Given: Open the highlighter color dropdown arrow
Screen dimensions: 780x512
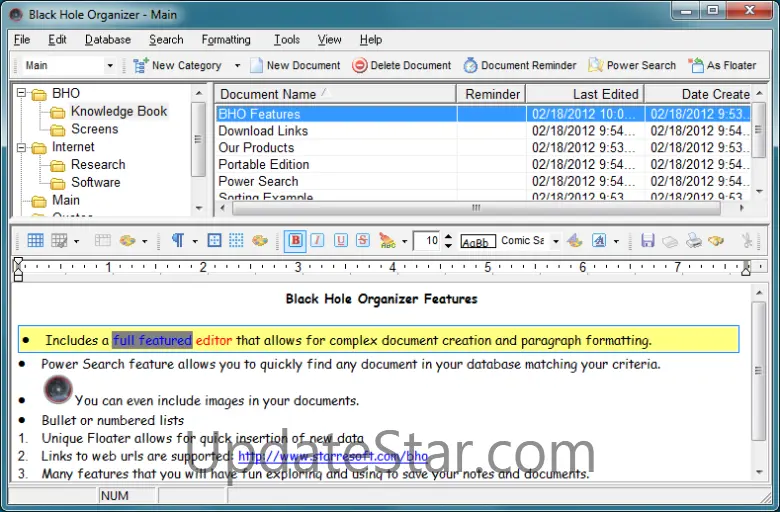Looking at the screenshot, I should pyautogui.click(x=404, y=242).
